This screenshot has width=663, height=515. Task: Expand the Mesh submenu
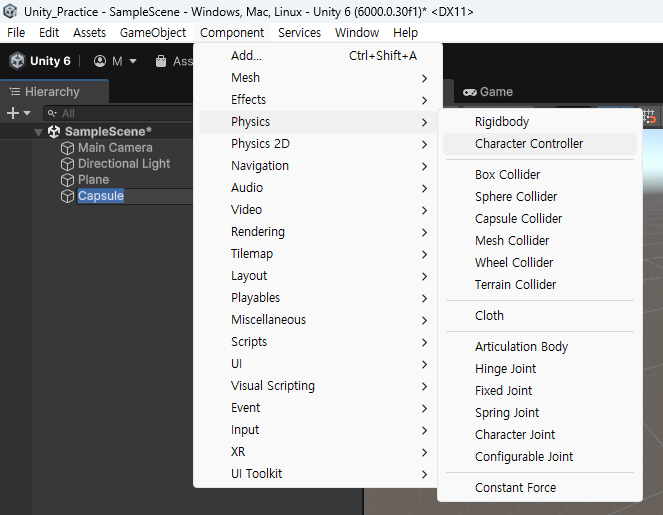click(x=318, y=78)
